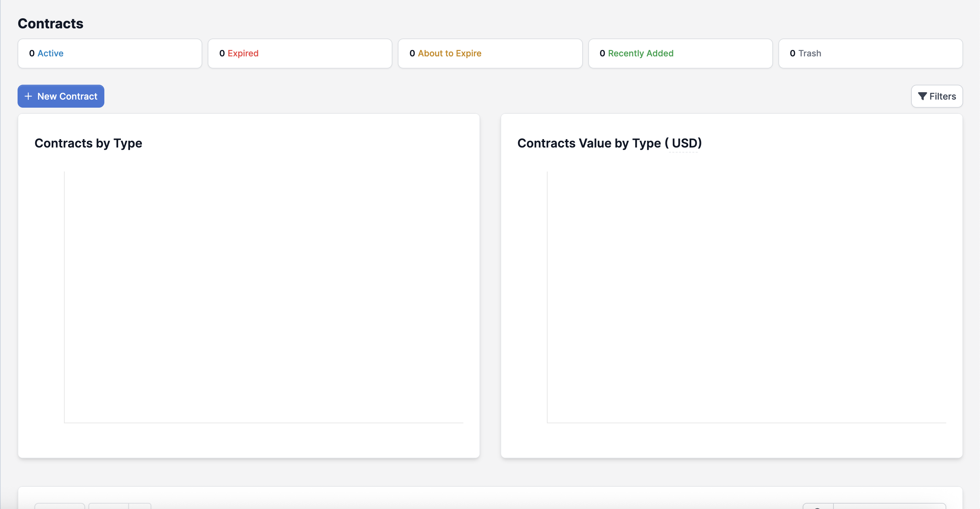Select the Active contracts count card
This screenshot has width=980, height=509.
(109, 53)
